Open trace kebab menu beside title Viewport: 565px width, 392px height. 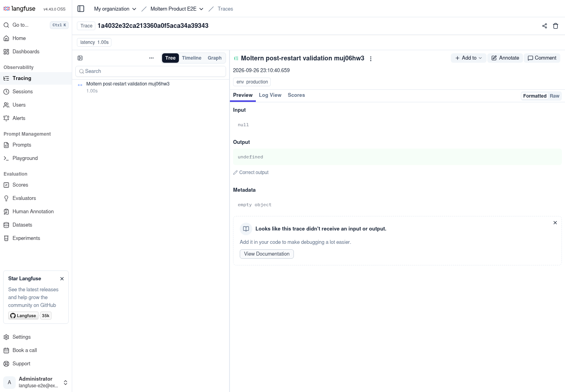(371, 59)
